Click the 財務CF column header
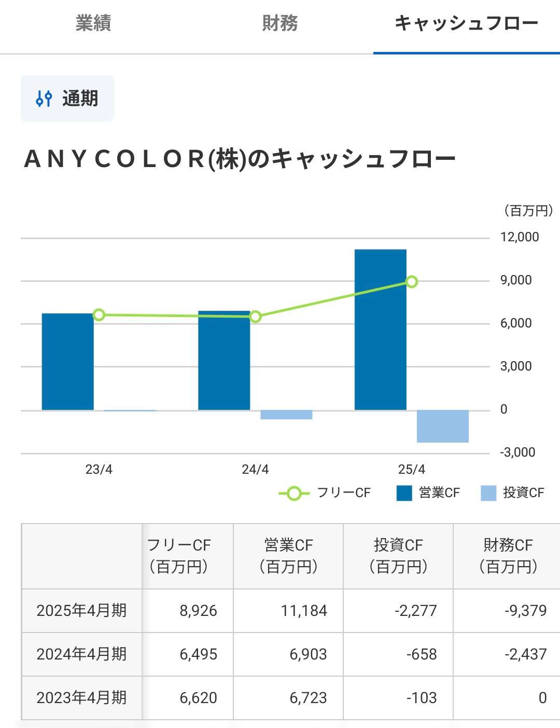The width and height of the screenshot is (560, 728). coord(508,556)
